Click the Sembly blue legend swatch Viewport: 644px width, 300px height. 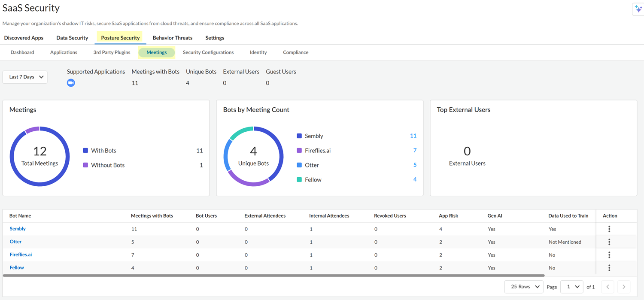(x=299, y=136)
